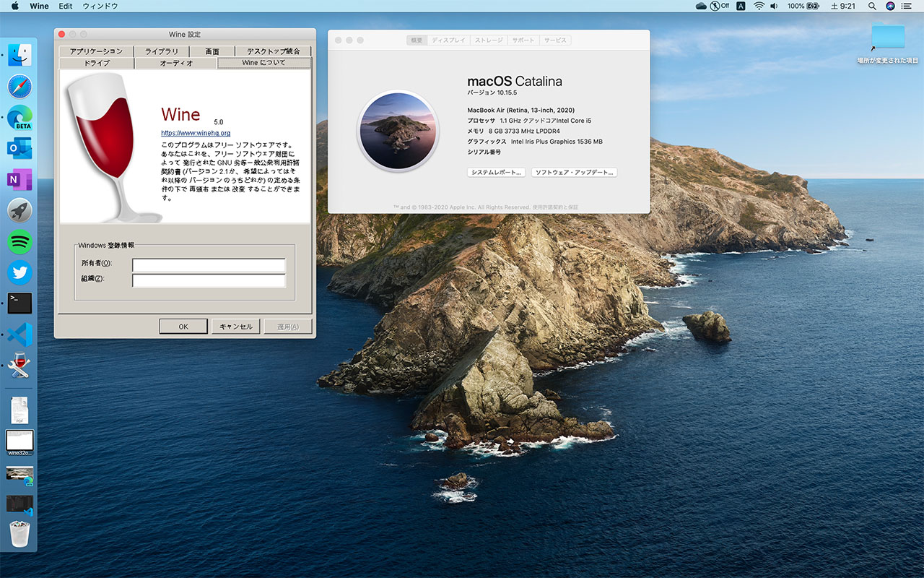Image resolution: width=924 pixels, height=578 pixels.
Task: Open minimized wine32 window in dock
Action: [19, 442]
